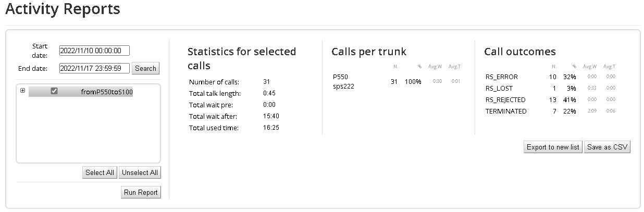Uncheck the fromP550toS100 checkbox

pos(54,91)
